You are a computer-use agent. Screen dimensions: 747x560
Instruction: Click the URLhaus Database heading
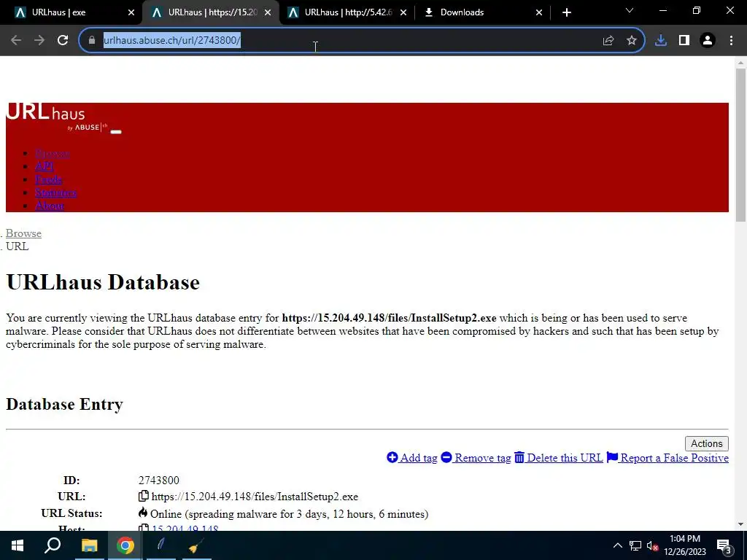coord(103,282)
